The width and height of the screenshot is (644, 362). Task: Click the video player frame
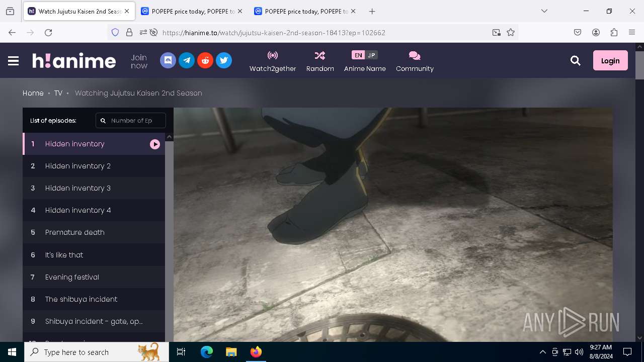click(393, 225)
